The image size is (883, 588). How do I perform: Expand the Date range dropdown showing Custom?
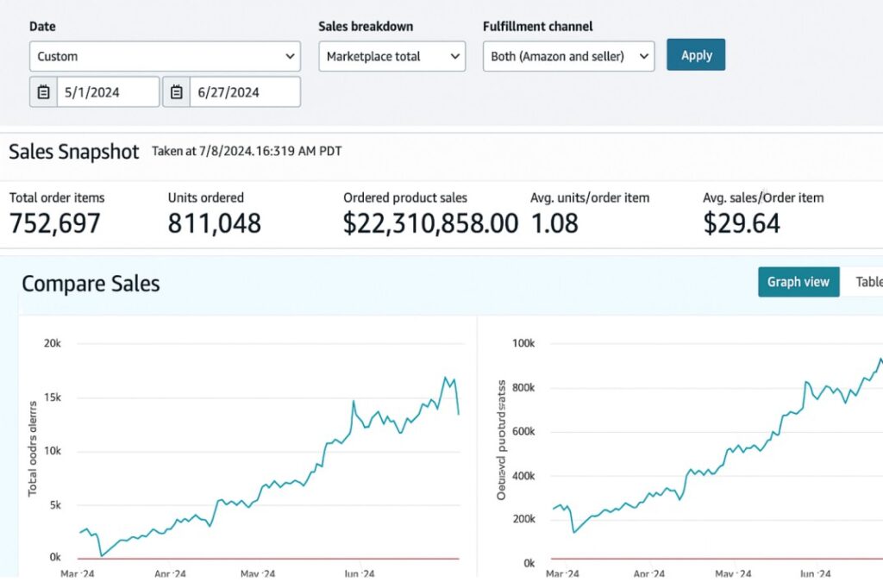point(165,56)
